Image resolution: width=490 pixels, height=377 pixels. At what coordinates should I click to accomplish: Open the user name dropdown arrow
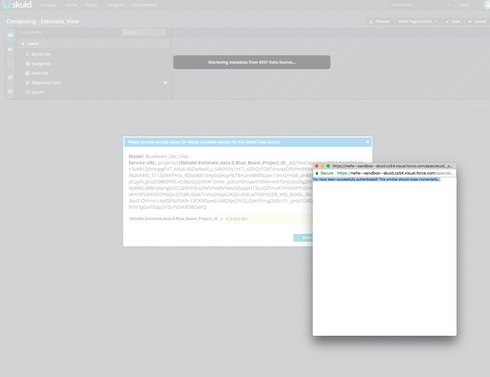click(x=477, y=5)
